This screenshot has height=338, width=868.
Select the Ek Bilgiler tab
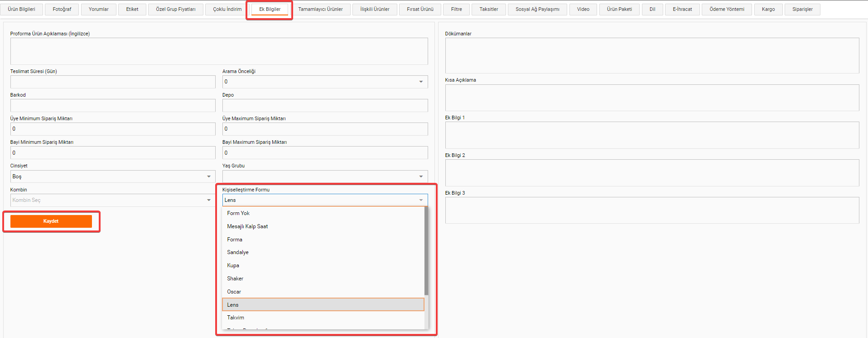point(270,9)
